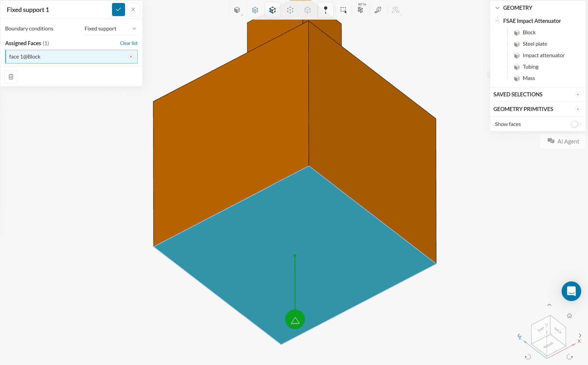
Task: Click the Clear list link
Action: pos(129,43)
